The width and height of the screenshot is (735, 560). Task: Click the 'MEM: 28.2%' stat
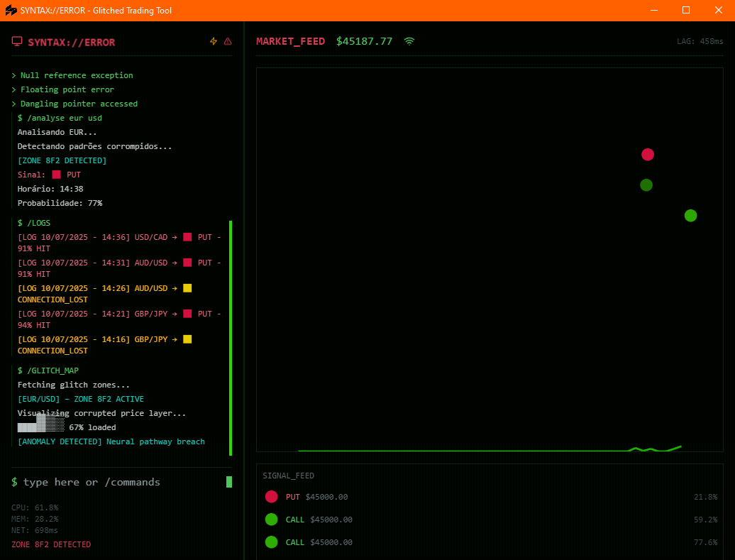coord(35,519)
